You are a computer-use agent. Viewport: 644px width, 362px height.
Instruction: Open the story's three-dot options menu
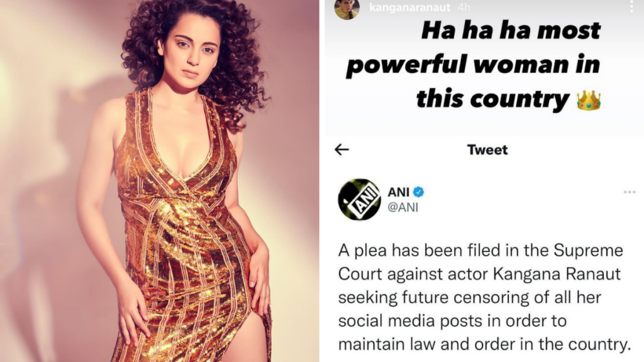tap(631, 6)
